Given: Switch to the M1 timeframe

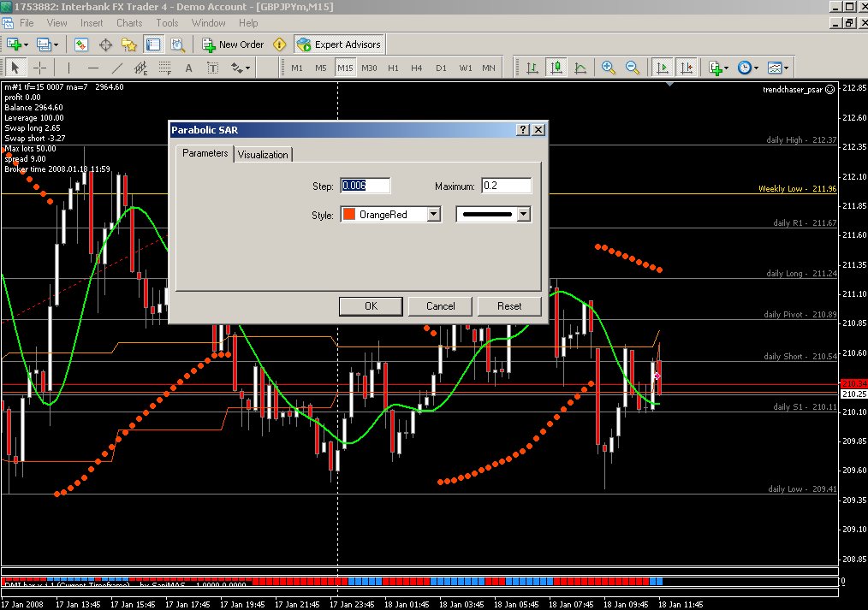Looking at the screenshot, I should coord(297,68).
